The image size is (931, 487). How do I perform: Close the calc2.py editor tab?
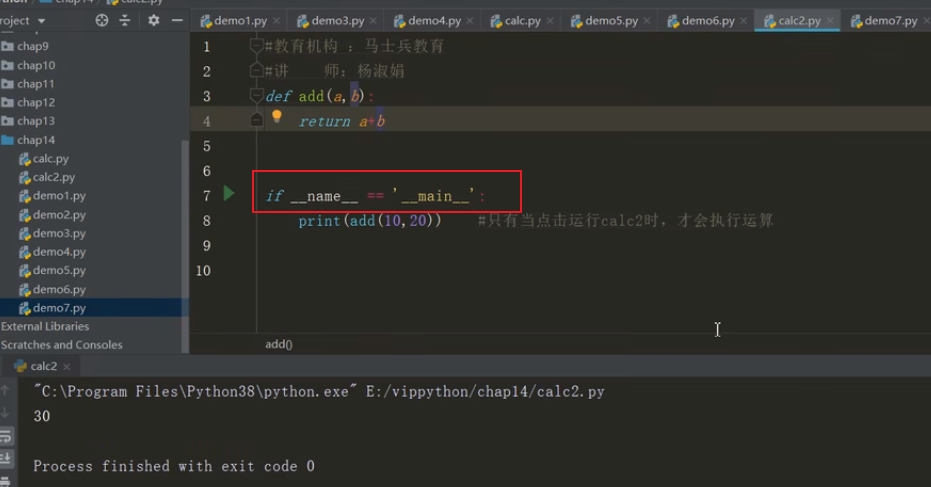pos(830,21)
